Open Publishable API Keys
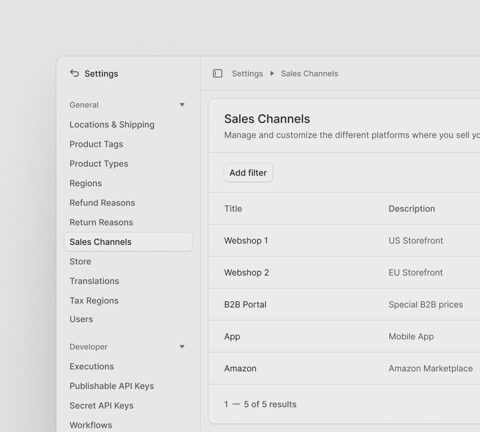 pyautogui.click(x=112, y=386)
